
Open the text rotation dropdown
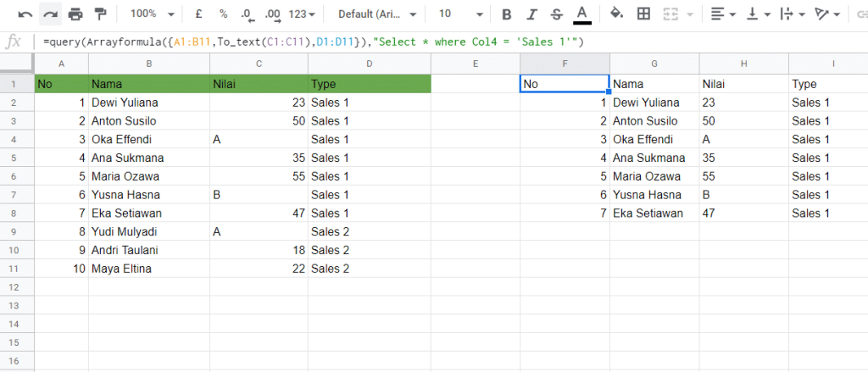coord(827,14)
